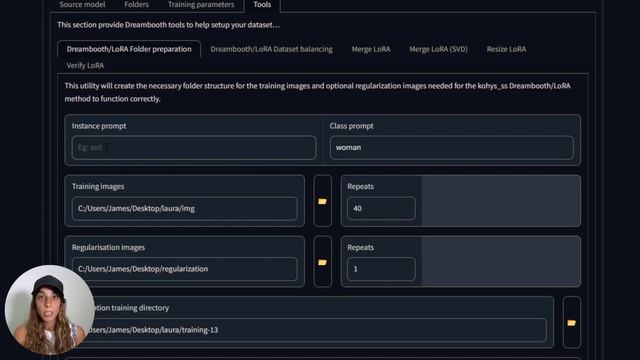Open folder browser for Regularisation images

[x=322, y=262]
